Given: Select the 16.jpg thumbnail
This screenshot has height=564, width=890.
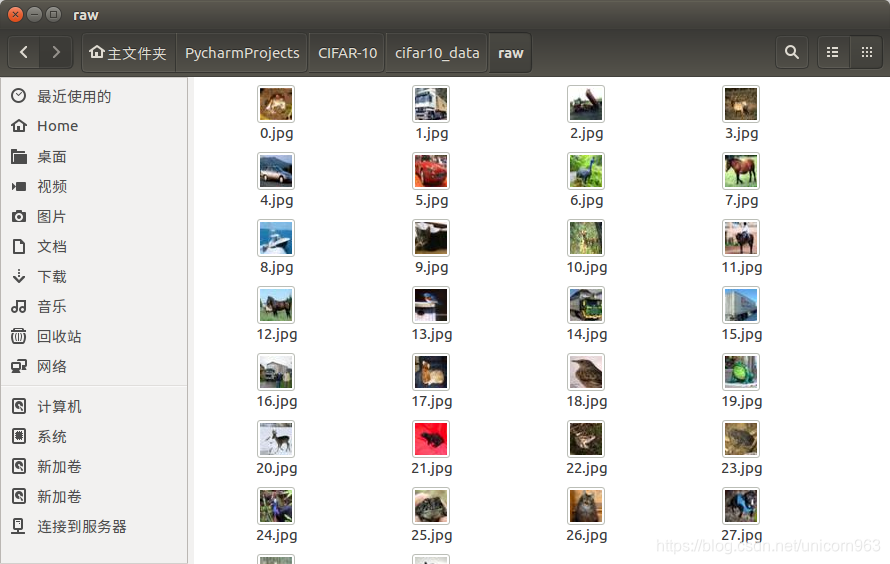Looking at the screenshot, I should [x=276, y=372].
